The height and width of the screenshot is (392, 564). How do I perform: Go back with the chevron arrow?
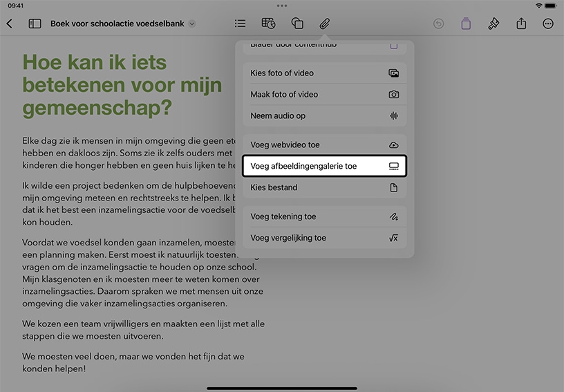pos(10,24)
